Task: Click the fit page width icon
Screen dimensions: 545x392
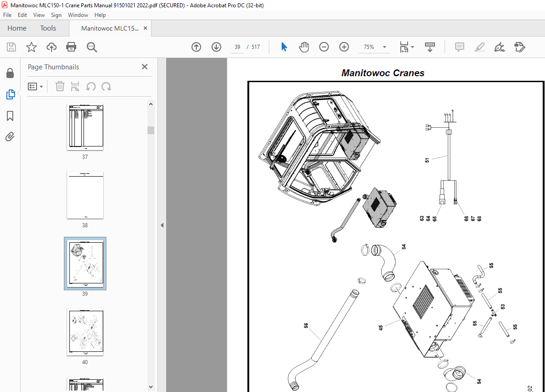Action: (x=404, y=47)
